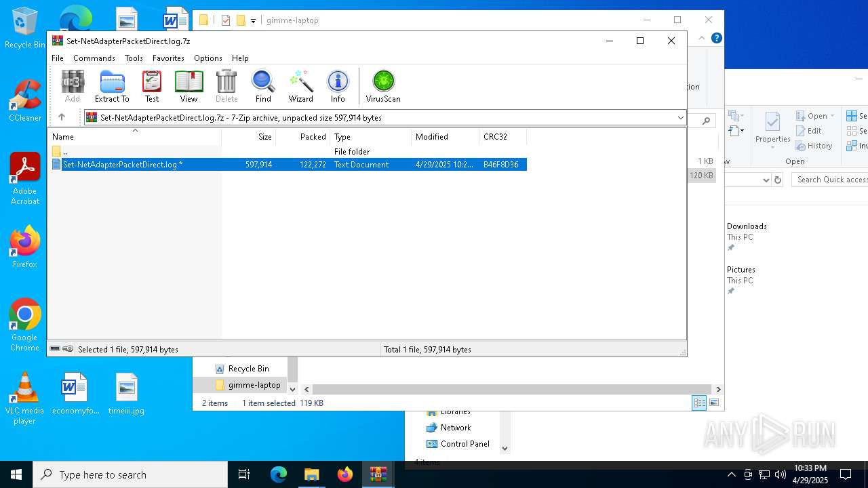Screen dimensions: 868x488
Task: Open the Favorites menu
Action: (x=168, y=58)
